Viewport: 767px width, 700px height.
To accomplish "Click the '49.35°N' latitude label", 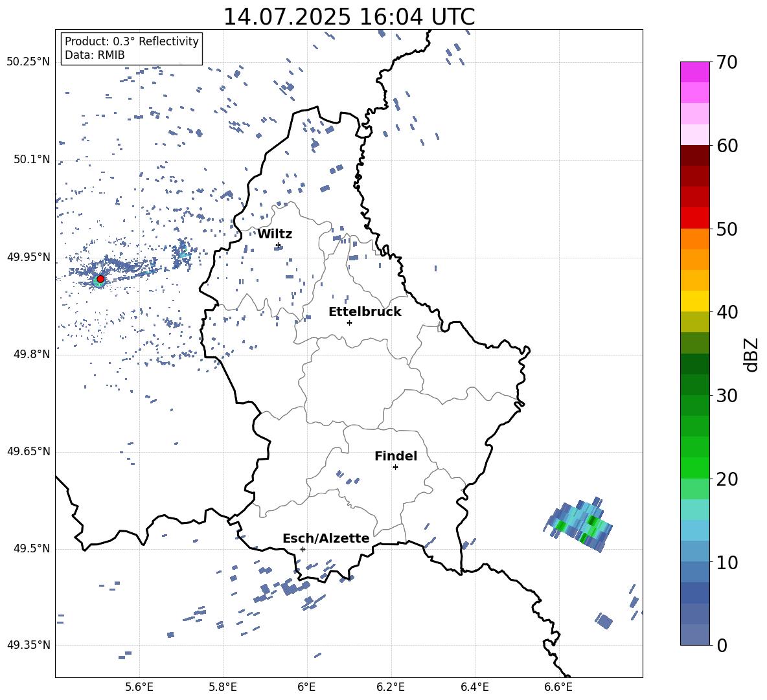I will tap(29, 645).
